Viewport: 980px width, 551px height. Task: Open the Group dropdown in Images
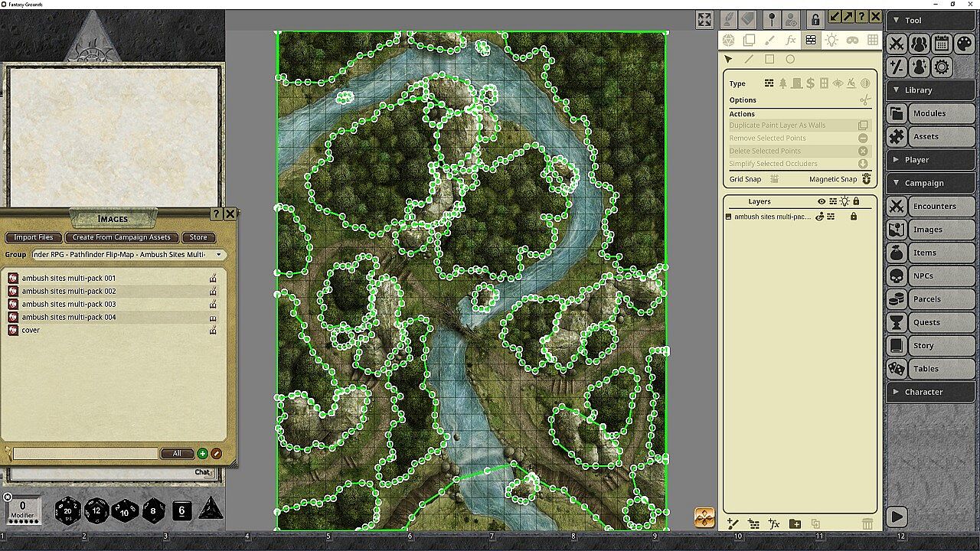coord(218,255)
